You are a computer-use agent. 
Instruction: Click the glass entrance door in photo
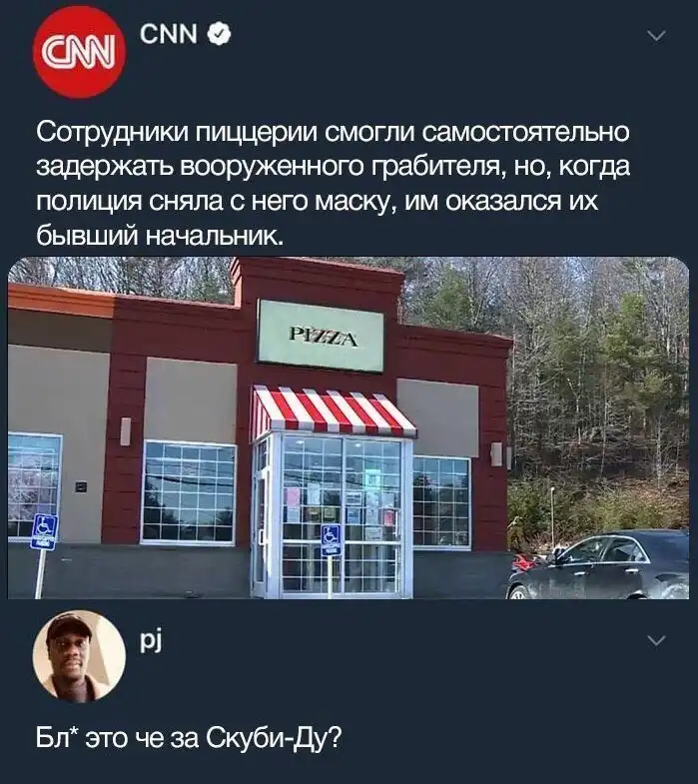tap(342, 515)
